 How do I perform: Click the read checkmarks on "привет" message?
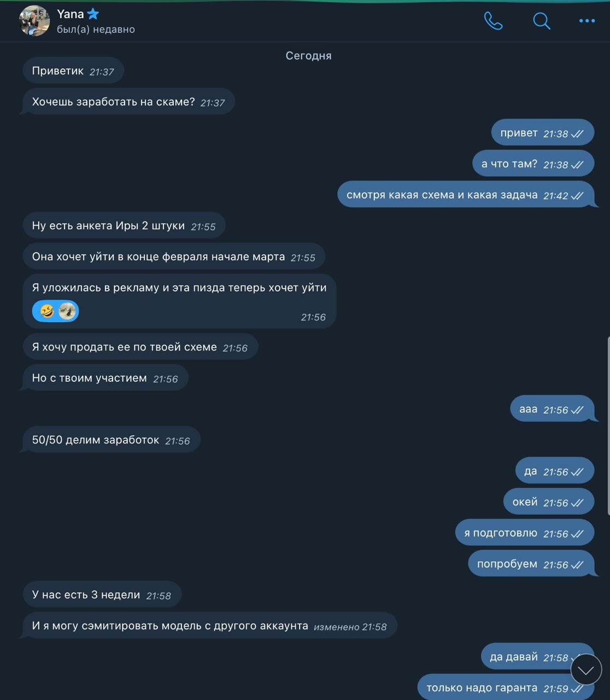click(577, 134)
